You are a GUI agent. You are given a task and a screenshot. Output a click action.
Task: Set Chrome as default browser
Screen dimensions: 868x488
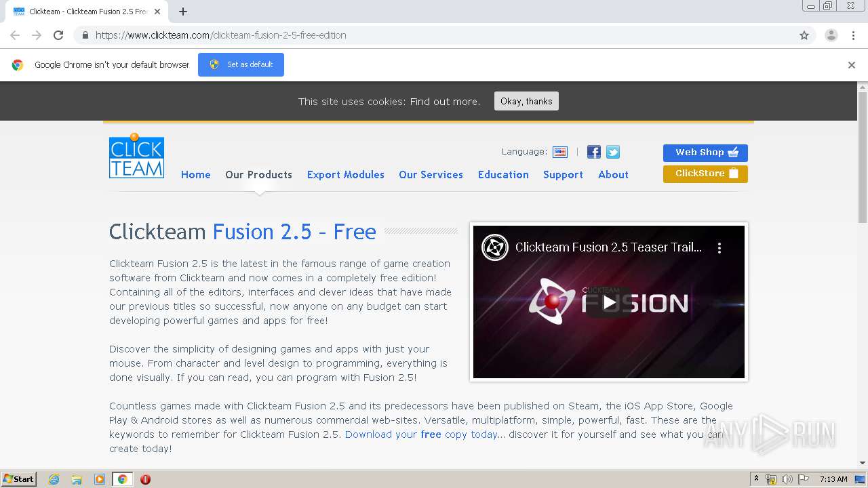click(241, 64)
